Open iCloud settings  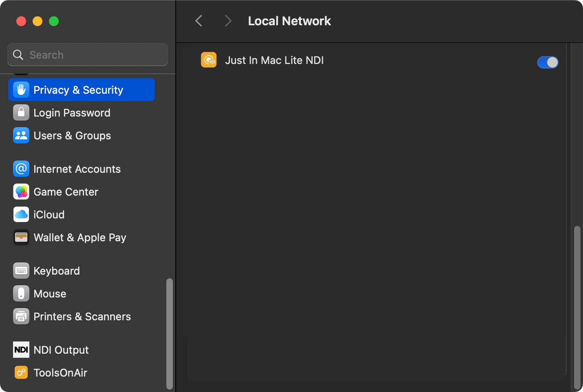coord(82,214)
